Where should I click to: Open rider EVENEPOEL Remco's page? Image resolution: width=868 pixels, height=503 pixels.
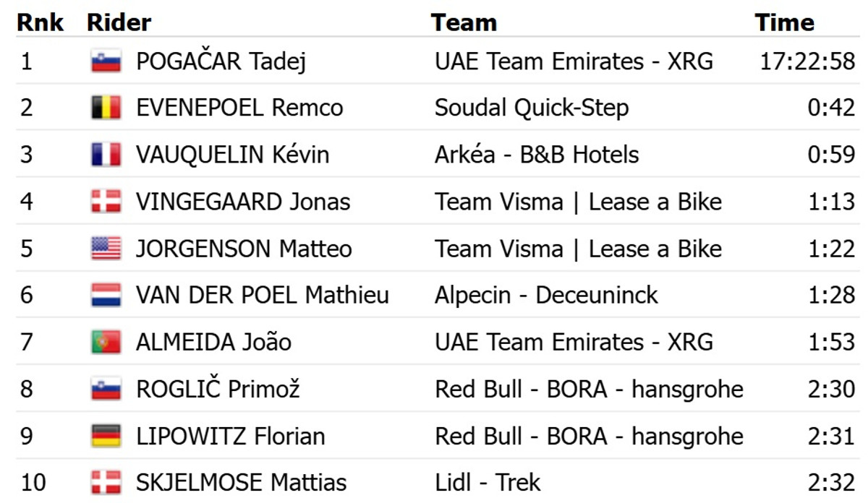coord(239,108)
